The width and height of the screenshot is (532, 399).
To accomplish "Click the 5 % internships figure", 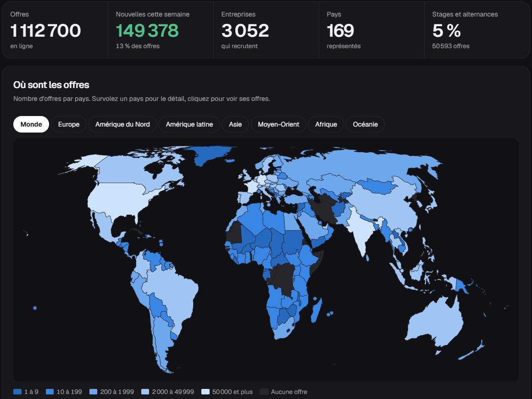I will 447,31.
